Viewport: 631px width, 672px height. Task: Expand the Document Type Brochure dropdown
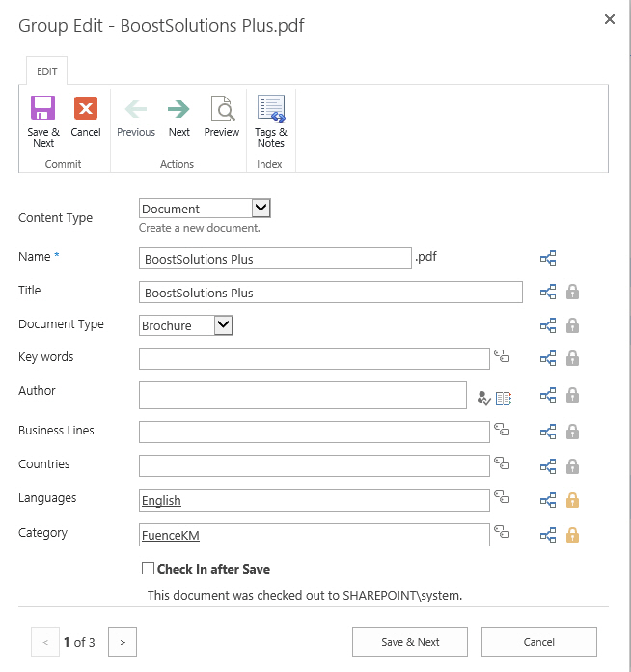point(223,325)
